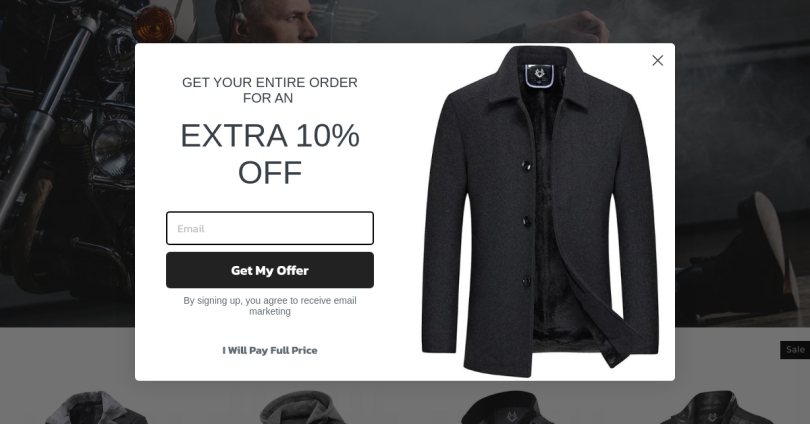The width and height of the screenshot is (810, 424).
Task: Click the man's face in hero banner
Action: tap(289, 20)
